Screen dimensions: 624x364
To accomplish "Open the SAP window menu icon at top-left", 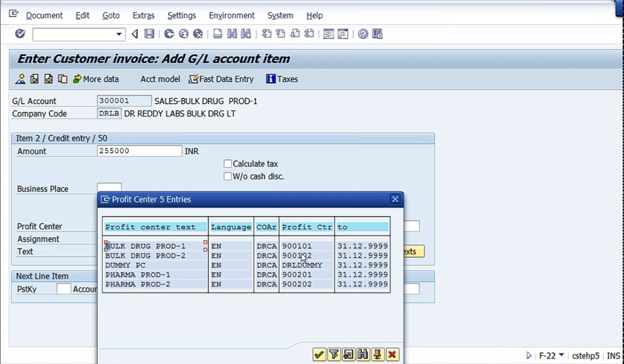I will point(13,14).
